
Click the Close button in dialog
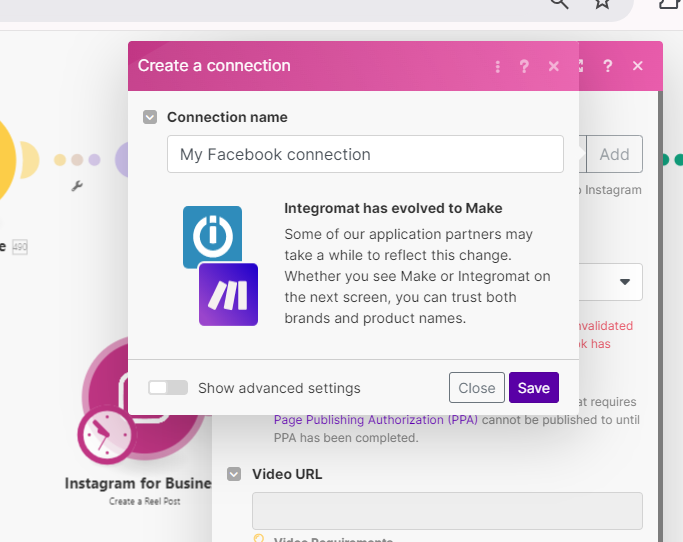pos(477,387)
